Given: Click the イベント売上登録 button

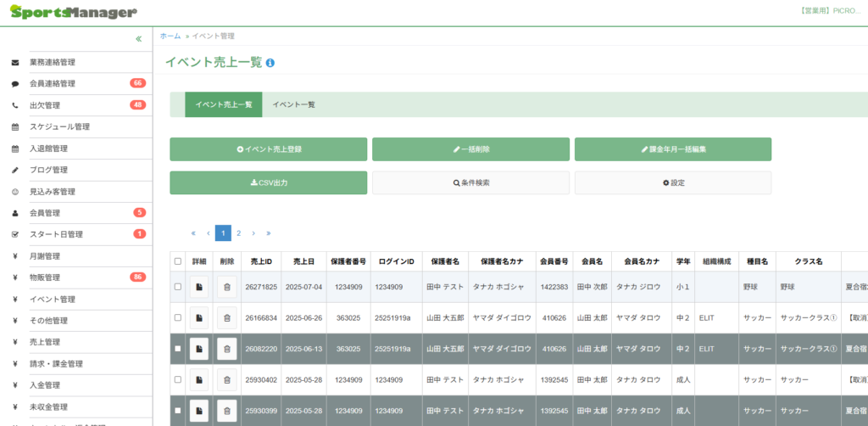Looking at the screenshot, I should [x=269, y=149].
